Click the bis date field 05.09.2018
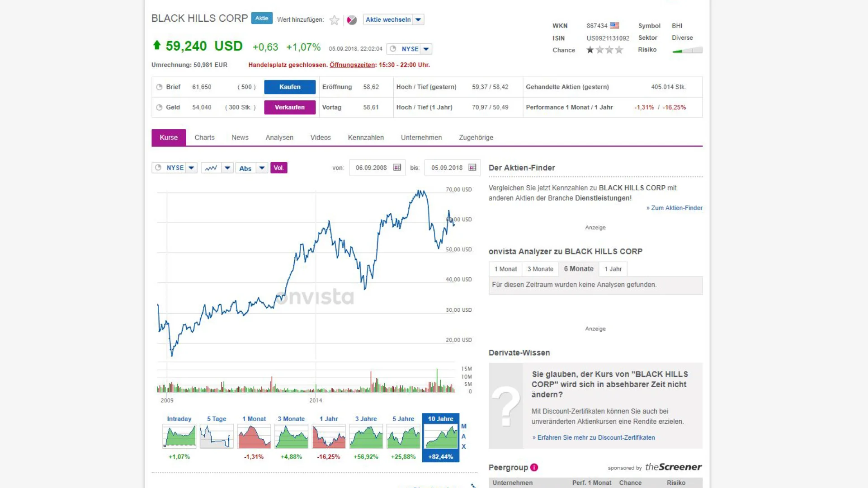The height and width of the screenshot is (488, 868). tap(453, 168)
